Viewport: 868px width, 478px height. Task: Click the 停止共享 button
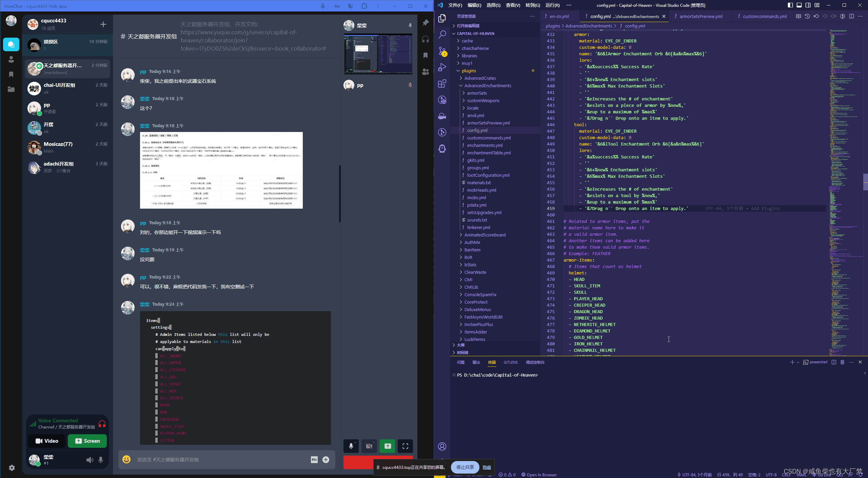(x=465, y=467)
